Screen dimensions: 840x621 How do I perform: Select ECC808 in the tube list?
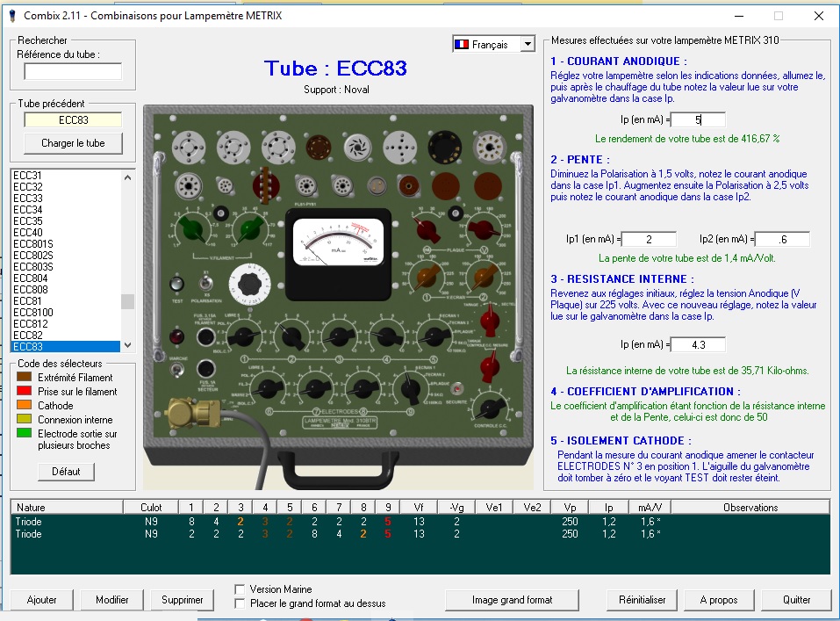point(66,290)
